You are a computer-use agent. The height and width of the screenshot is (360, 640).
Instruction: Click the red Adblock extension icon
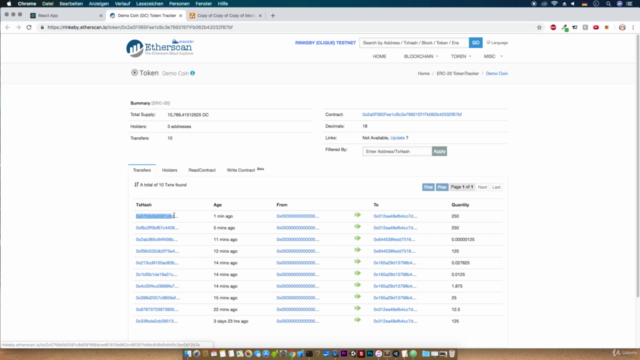553,27
